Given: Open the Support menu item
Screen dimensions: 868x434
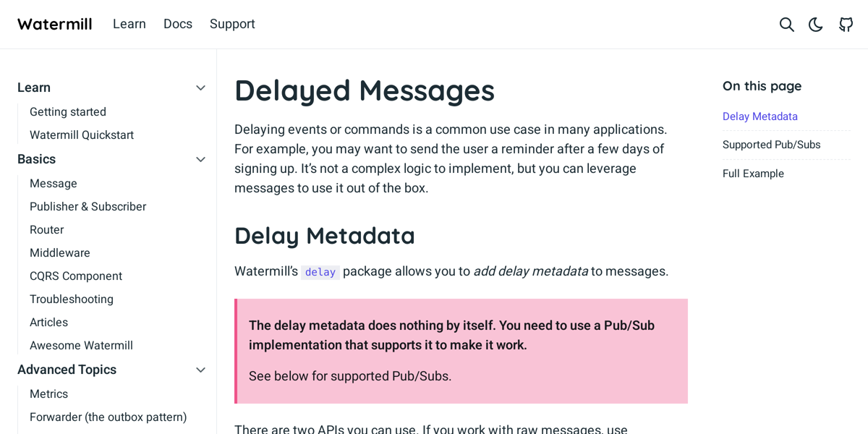Looking at the screenshot, I should click(232, 24).
